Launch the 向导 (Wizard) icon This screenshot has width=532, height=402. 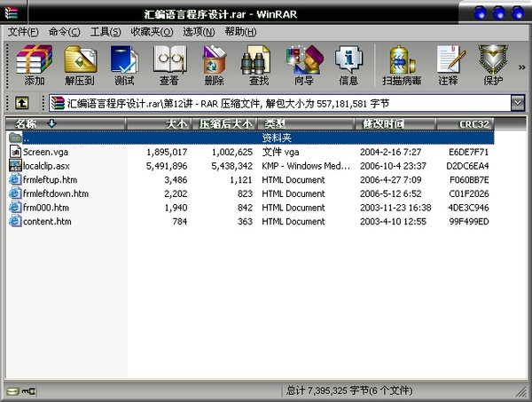point(303,64)
